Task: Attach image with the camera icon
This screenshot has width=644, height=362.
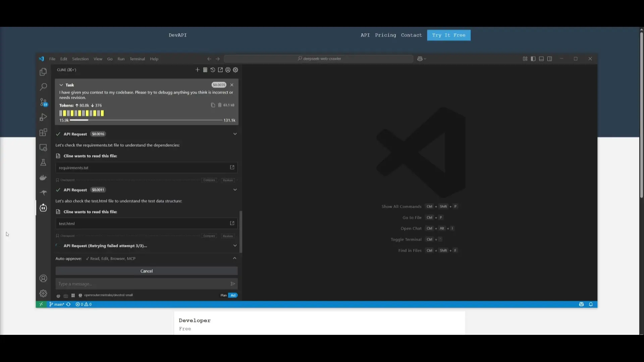Action: (x=66, y=296)
